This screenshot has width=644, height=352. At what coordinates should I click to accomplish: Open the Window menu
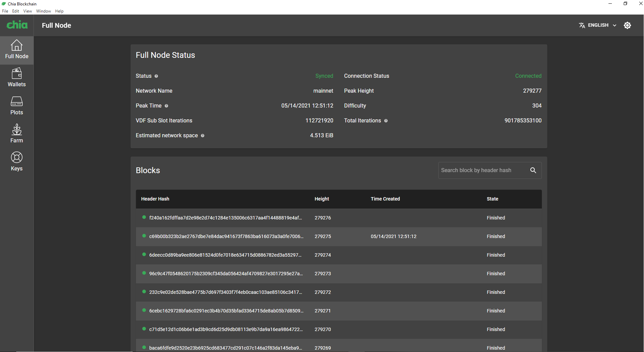tap(44, 11)
